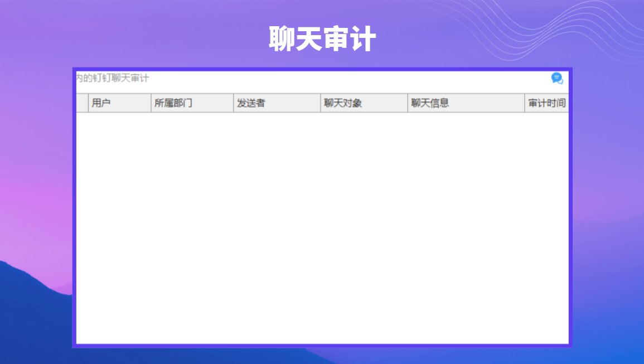644x364 pixels.
Task: Click the blue chat bubble icon
Action: pos(557,78)
